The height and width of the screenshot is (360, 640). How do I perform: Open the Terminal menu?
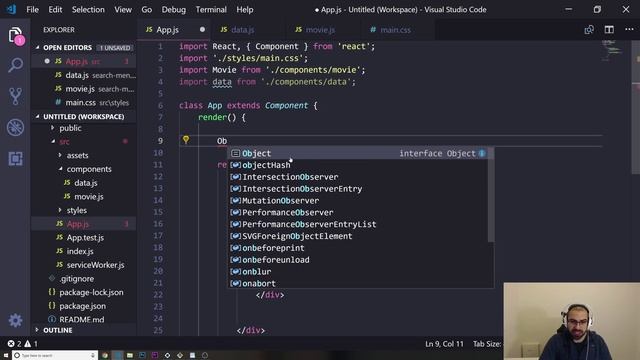point(211,9)
